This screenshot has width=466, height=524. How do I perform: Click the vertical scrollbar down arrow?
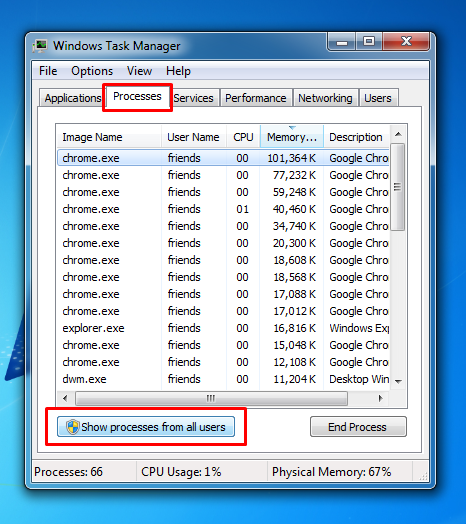[398, 381]
